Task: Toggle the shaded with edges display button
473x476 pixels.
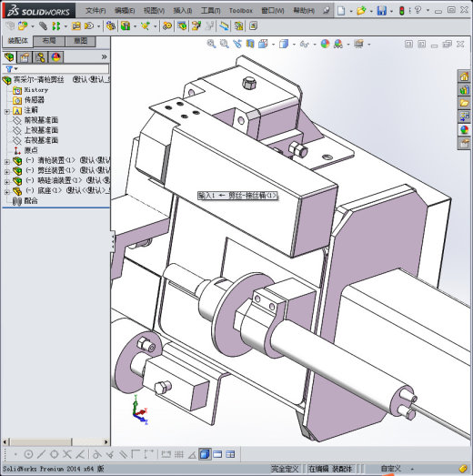Action: (205, 454)
